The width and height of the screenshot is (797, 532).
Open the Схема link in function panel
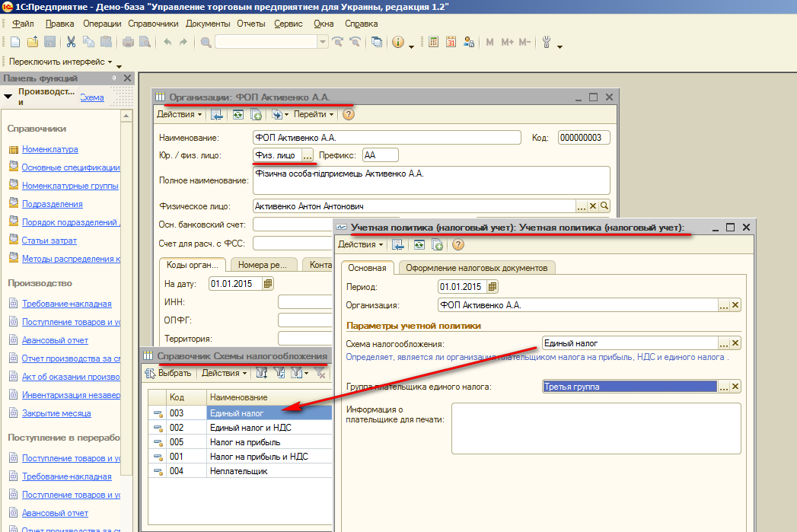(x=92, y=97)
